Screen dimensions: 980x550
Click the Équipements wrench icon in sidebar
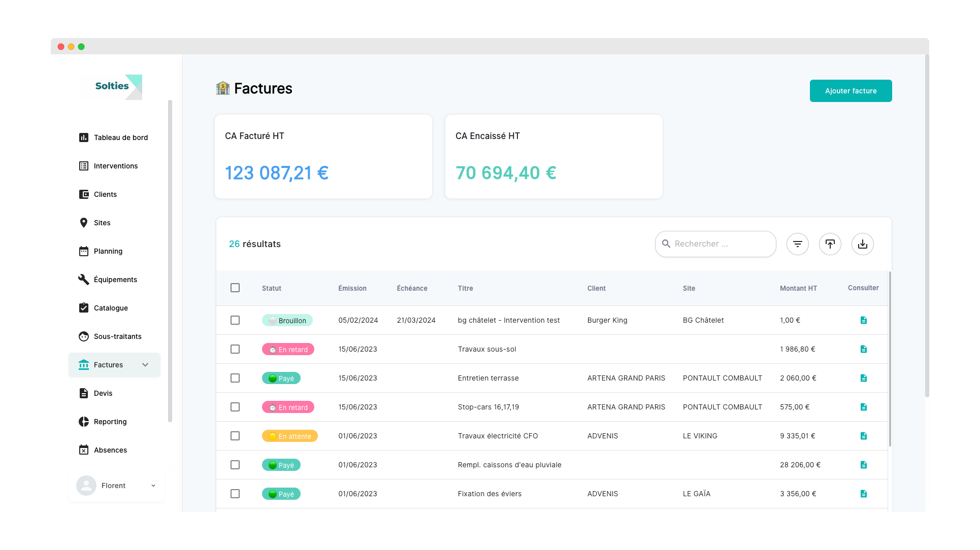click(x=84, y=280)
